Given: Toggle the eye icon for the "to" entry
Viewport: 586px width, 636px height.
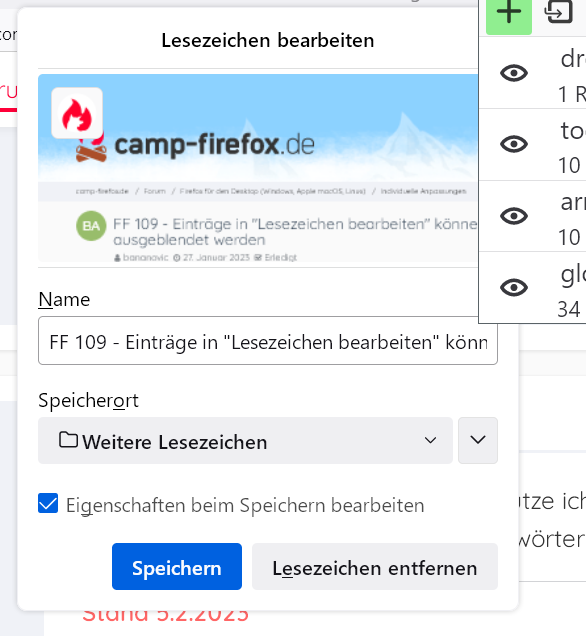Looking at the screenshot, I should [514, 144].
